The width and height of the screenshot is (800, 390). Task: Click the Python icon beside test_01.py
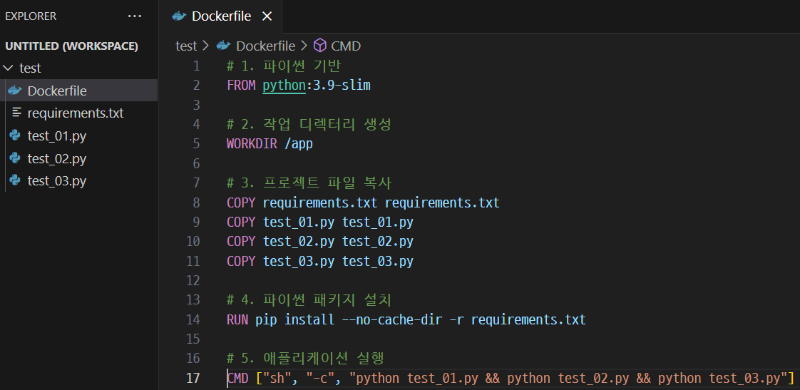tap(15, 136)
